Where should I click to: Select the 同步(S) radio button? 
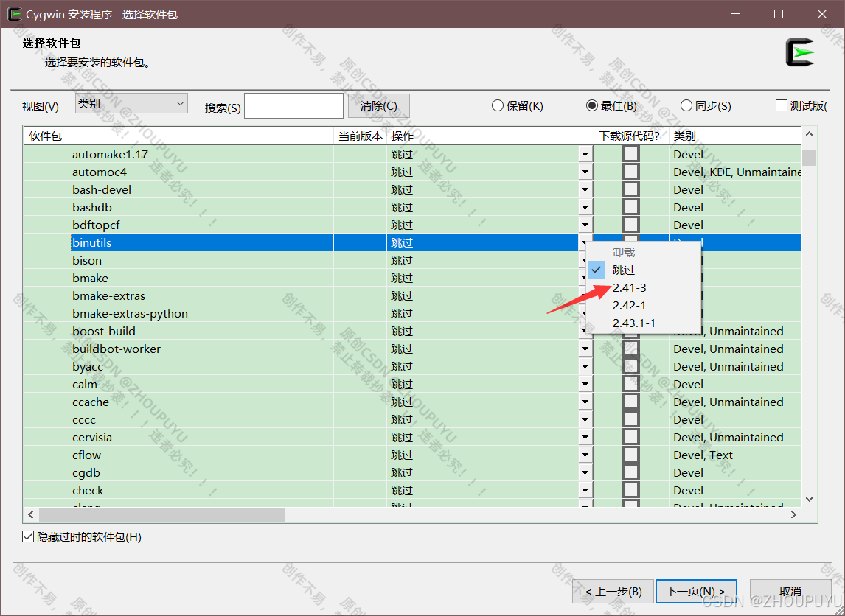[686, 105]
